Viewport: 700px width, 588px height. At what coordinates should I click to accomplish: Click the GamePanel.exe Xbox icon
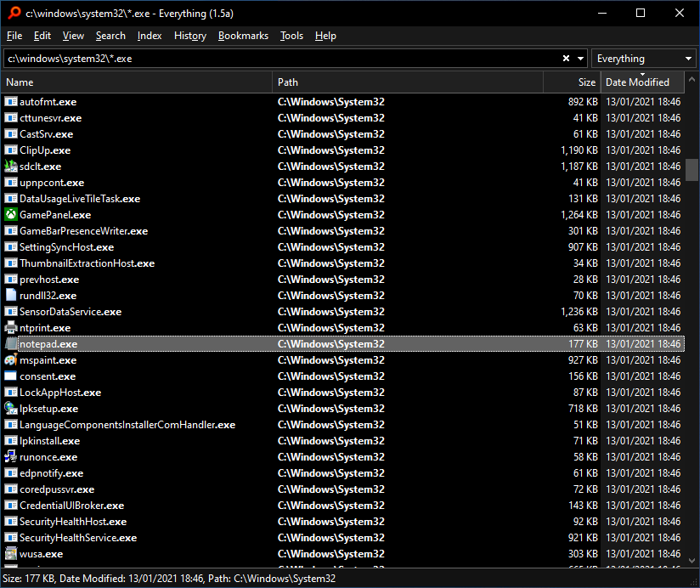click(x=11, y=215)
